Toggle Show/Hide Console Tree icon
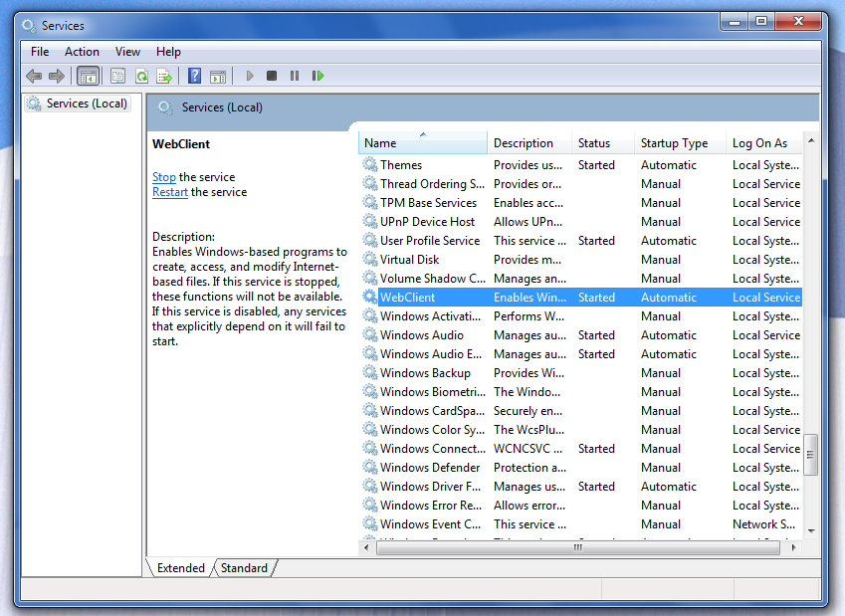 tap(88, 76)
